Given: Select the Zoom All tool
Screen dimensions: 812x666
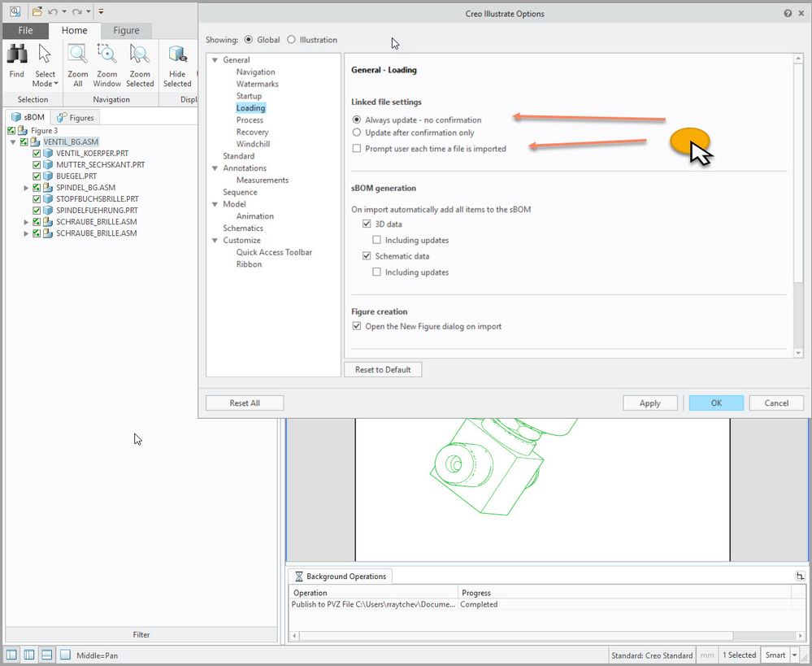Looking at the screenshot, I should tap(77, 55).
